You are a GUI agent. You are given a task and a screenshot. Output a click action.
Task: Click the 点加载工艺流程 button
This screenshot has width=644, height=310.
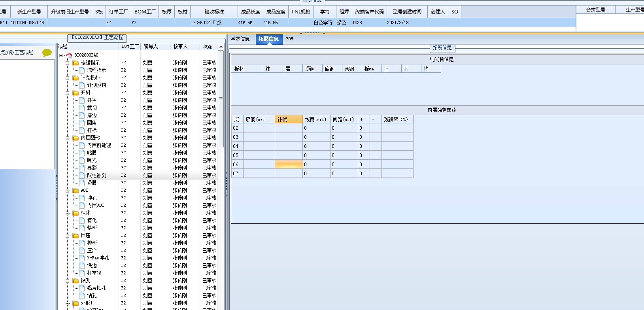pos(17,53)
